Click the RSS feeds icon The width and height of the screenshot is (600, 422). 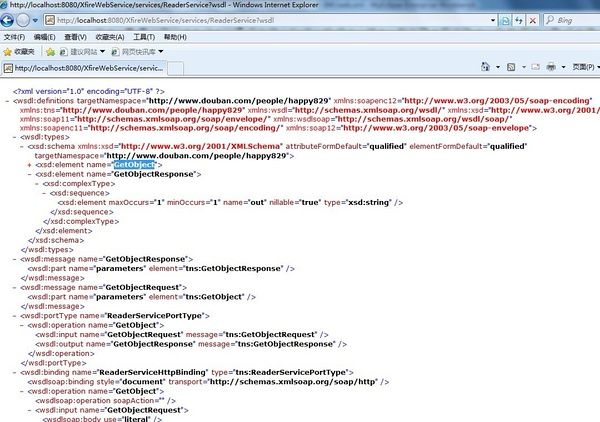(511, 67)
